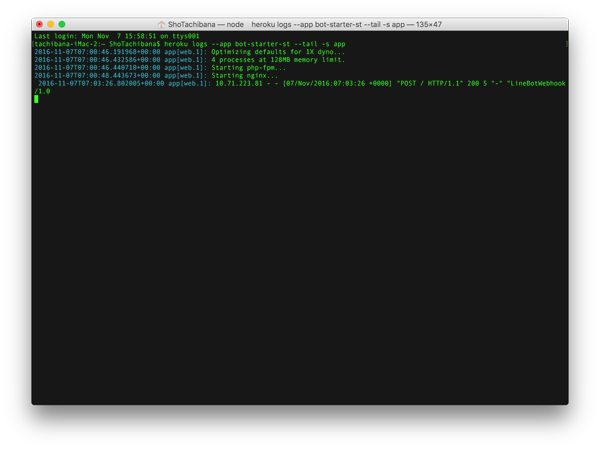Screen dimensions: 600x450
Task: Click the "Optimizing defaults for 1X dyno" message
Action: pos(278,52)
